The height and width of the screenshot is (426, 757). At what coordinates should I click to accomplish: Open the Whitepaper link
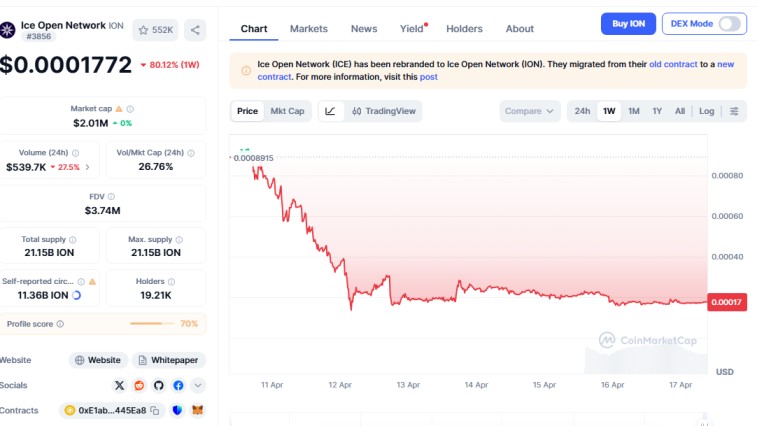pos(168,360)
